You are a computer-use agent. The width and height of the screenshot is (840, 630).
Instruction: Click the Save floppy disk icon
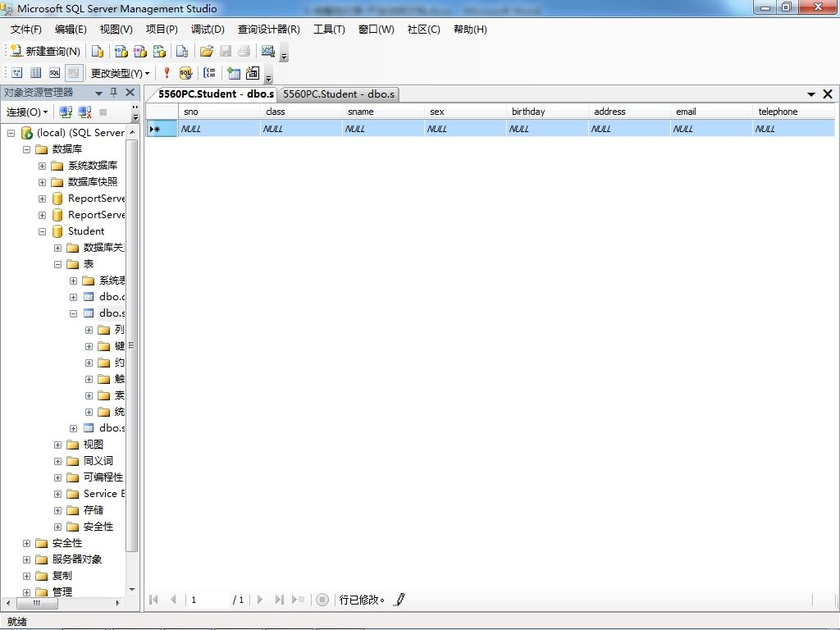pos(226,51)
